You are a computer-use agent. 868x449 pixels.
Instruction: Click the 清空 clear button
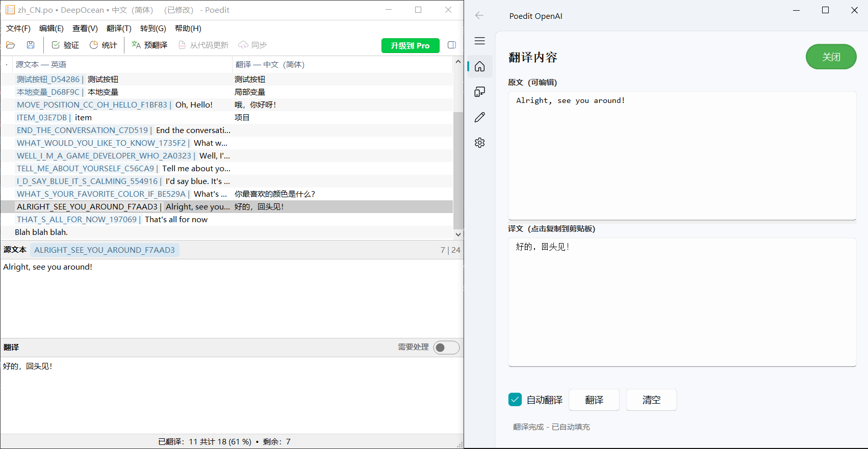[651, 400]
